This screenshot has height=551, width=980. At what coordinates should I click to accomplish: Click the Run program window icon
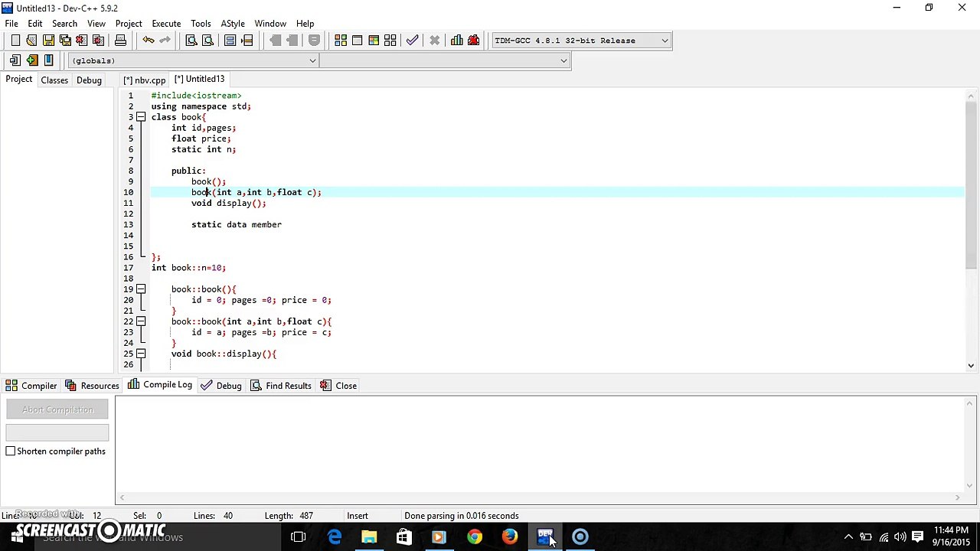pos(357,40)
